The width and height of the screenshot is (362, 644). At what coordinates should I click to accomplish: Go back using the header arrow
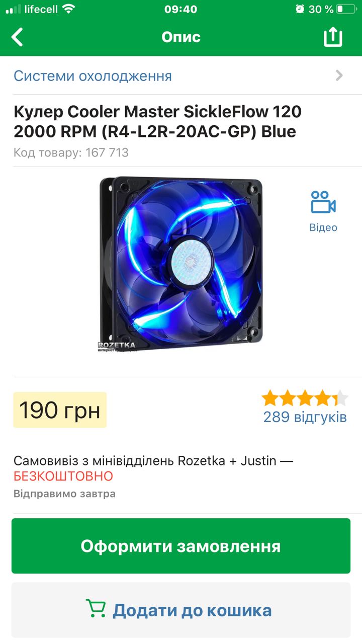[x=18, y=37]
